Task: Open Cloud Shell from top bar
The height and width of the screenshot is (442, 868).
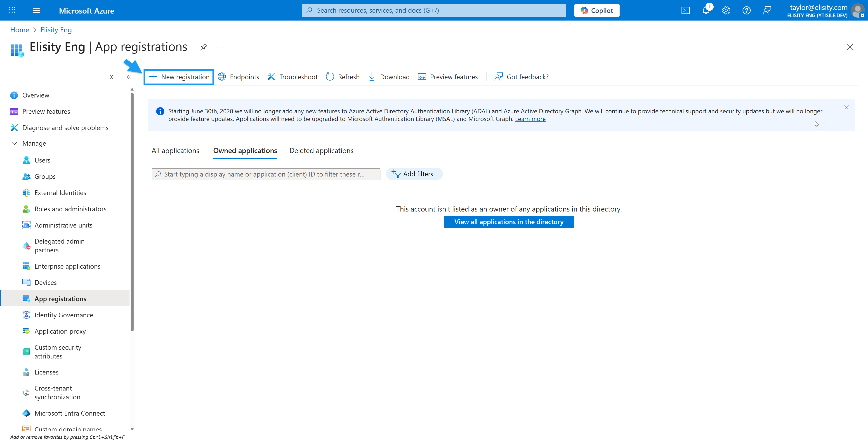Action: point(685,10)
